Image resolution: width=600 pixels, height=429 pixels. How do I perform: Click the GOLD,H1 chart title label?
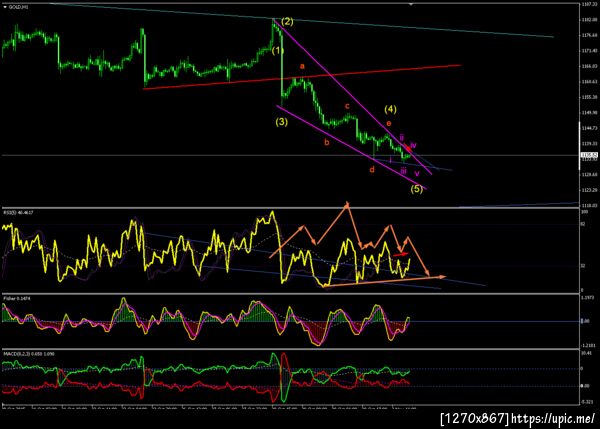[16, 7]
